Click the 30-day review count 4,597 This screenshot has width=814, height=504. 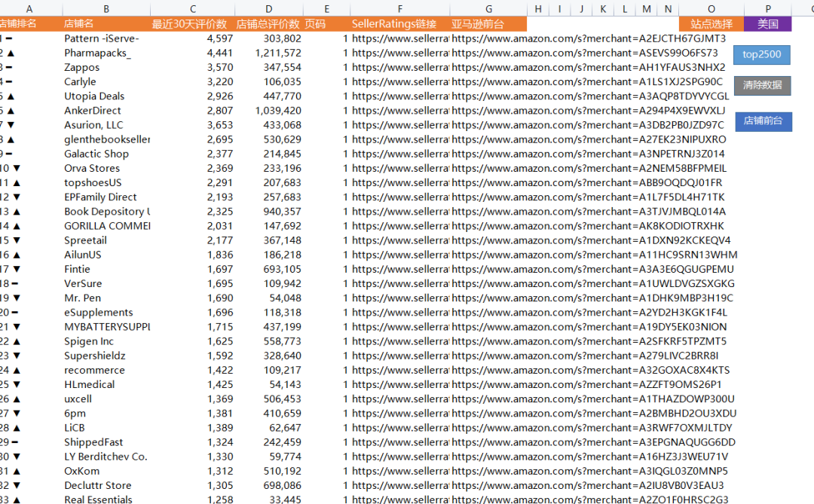(x=219, y=38)
